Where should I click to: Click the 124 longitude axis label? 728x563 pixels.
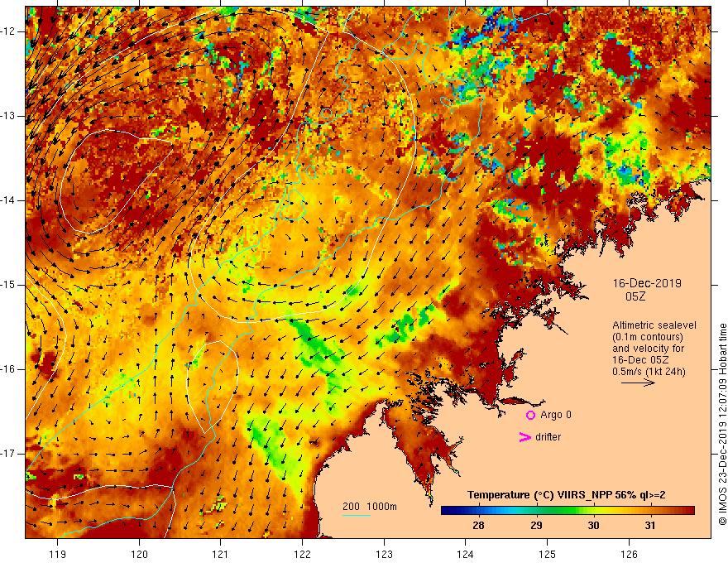click(466, 554)
